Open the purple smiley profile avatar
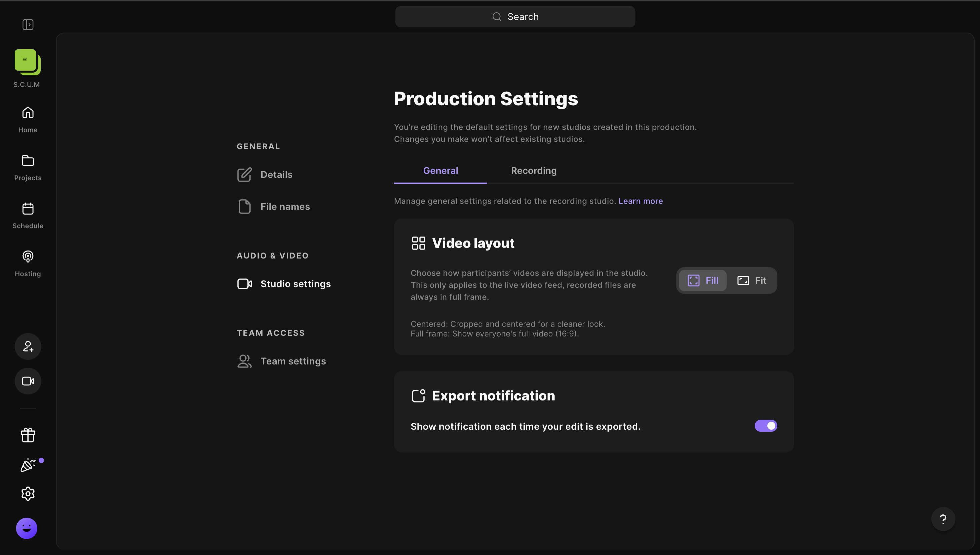This screenshot has width=980, height=555. click(27, 528)
